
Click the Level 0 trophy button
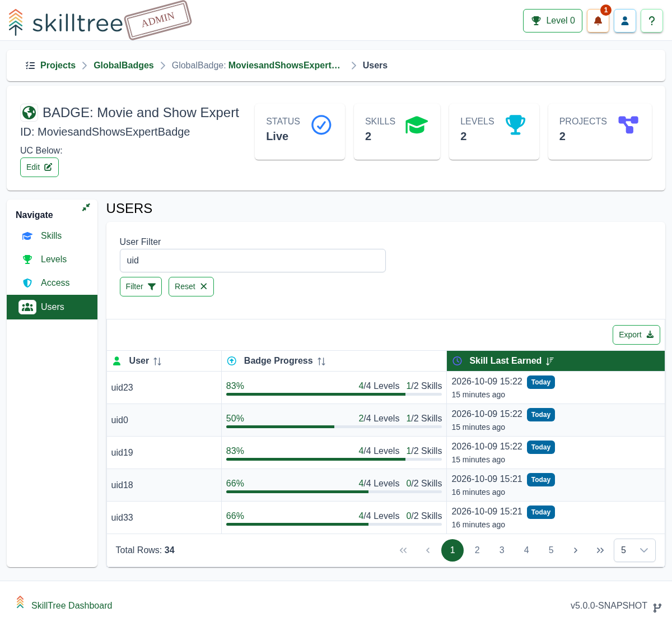tap(553, 21)
